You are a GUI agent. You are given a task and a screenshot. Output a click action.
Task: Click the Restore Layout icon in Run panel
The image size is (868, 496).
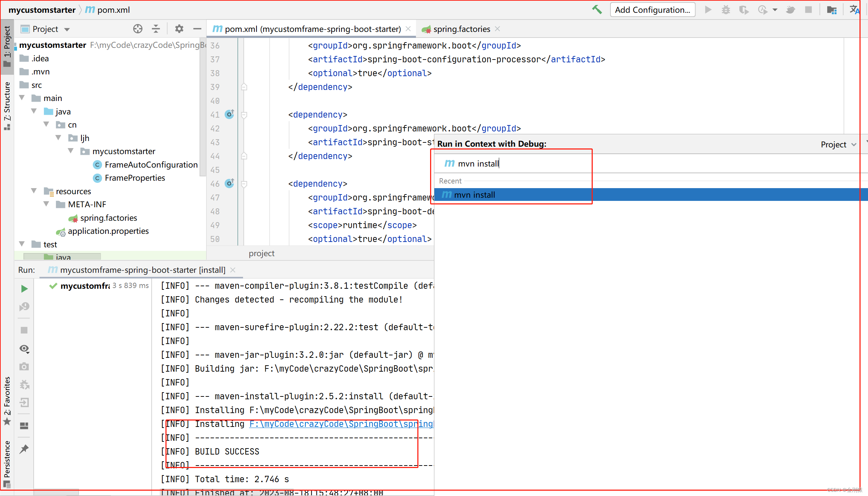click(x=24, y=425)
